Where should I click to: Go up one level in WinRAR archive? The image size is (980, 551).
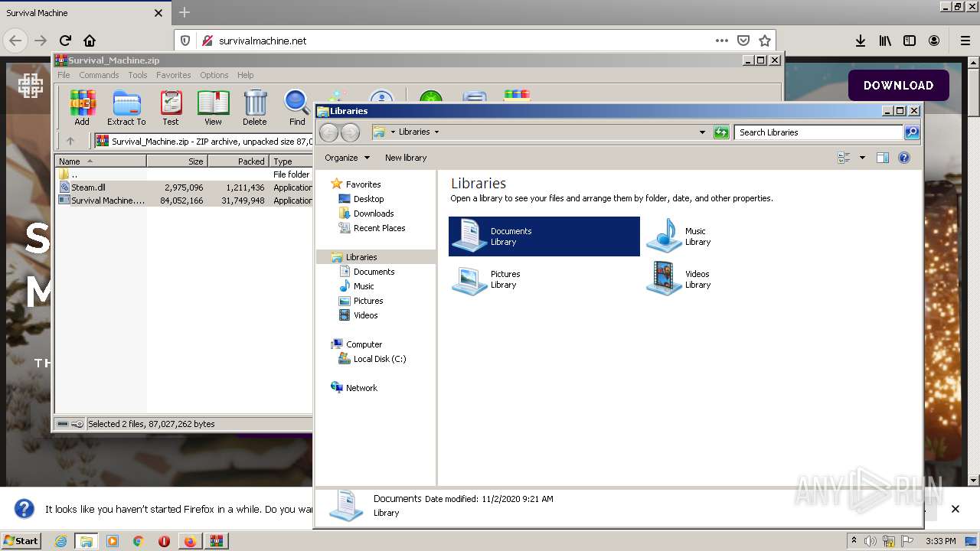[x=70, y=141]
